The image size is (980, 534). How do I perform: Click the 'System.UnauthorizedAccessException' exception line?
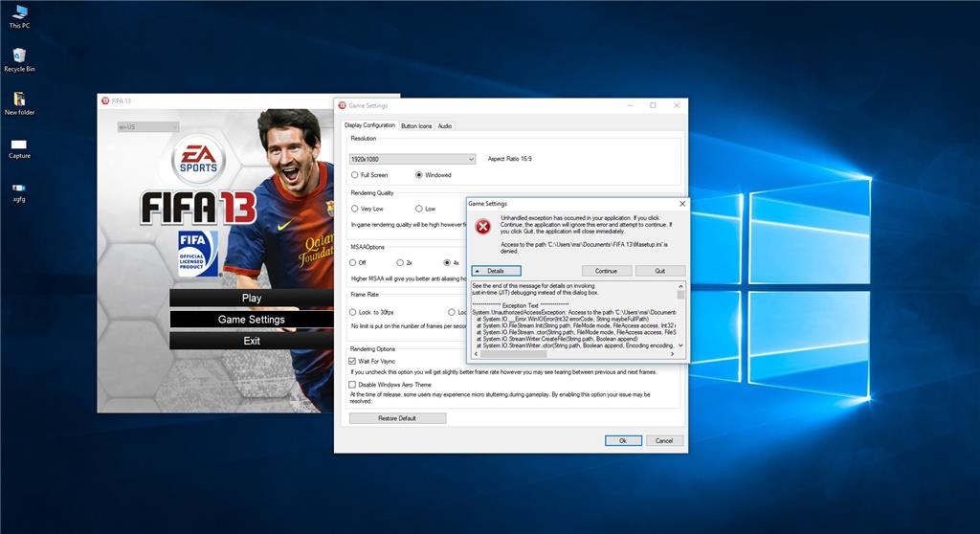(574, 312)
